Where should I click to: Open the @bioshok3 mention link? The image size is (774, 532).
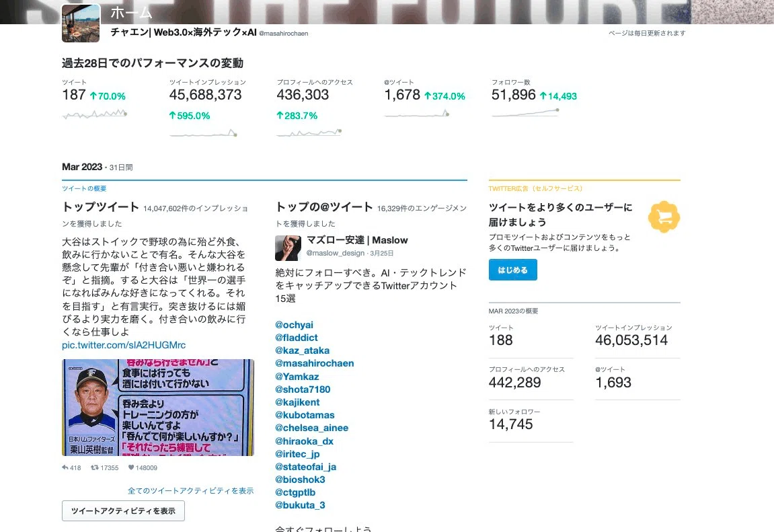tap(300, 480)
